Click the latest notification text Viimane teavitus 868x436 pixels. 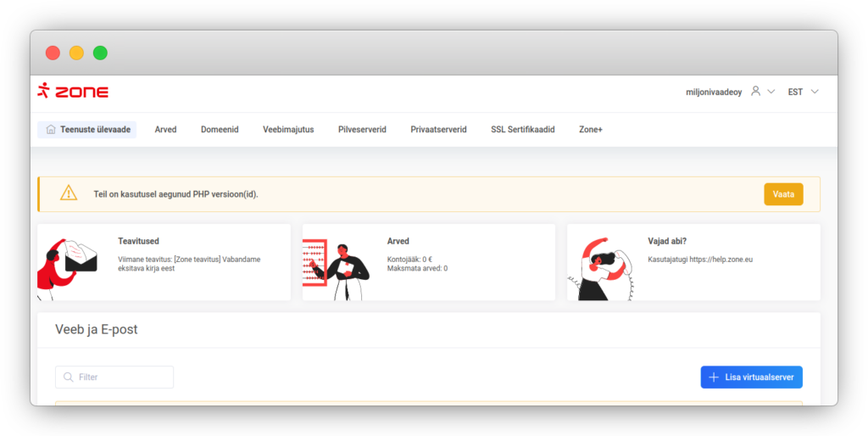pos(189,264)
